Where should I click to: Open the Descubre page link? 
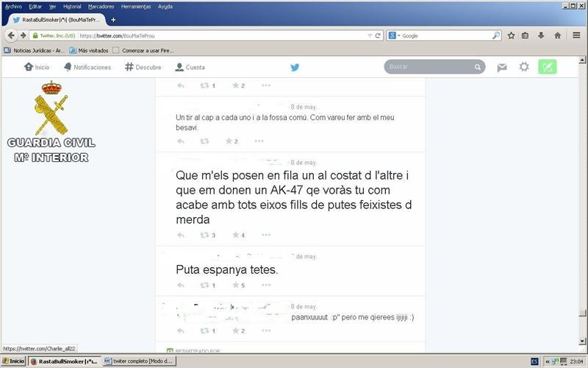tap(143, 67)
